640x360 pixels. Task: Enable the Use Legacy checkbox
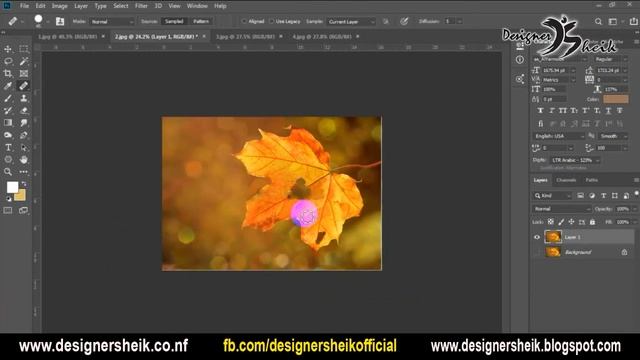pyautogui.click(x=271, y=21)
